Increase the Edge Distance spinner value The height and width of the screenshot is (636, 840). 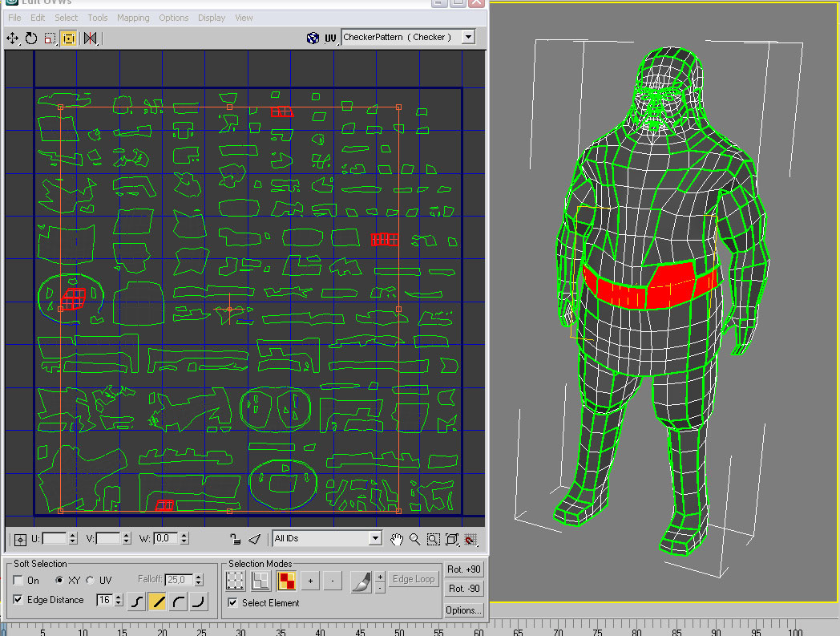point(119,597)
